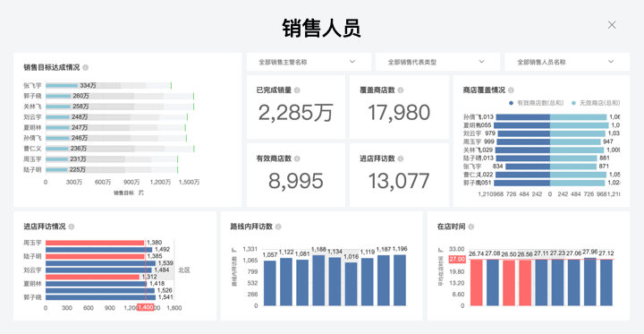Close the 销售人员 dashboard with X

pos(612,25)
